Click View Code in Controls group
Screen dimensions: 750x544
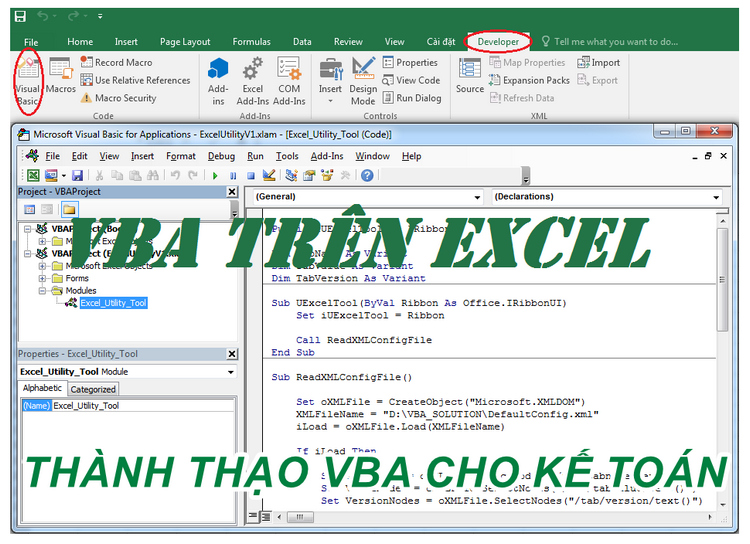pos(411,80)
